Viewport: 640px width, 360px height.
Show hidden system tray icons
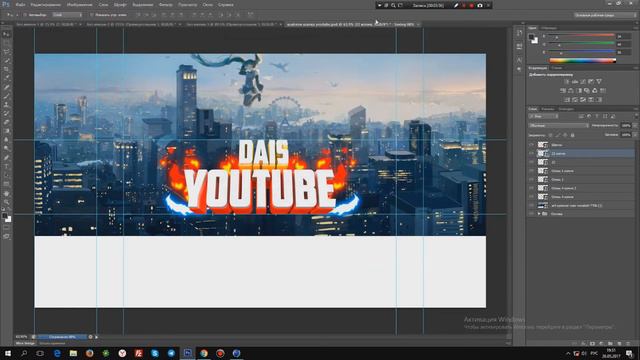point(568,353)
